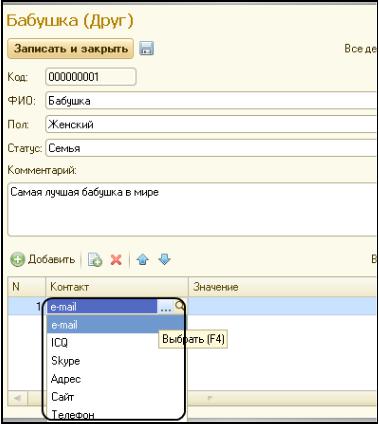Click the horizontal scrollbar left arrow
This screenshot has height=425, width=379.
tap(17, 398)
